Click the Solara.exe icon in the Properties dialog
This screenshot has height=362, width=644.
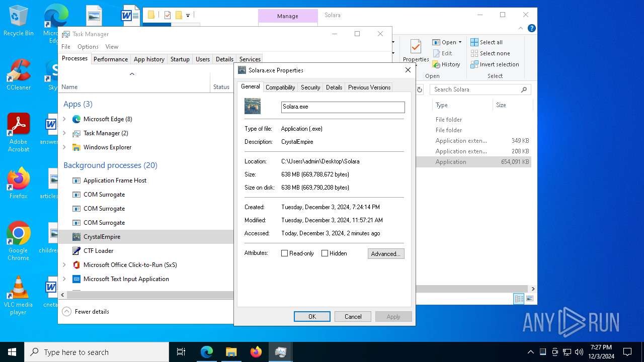(253, 106)
